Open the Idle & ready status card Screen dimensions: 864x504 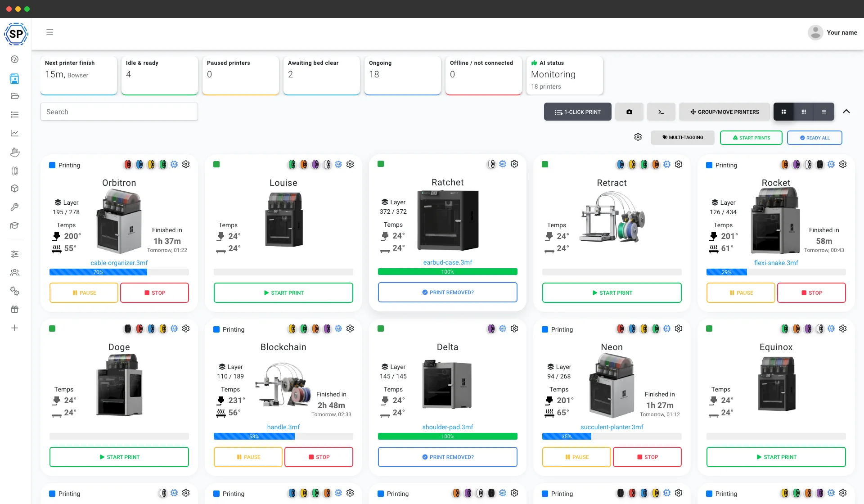pos(160,75)
